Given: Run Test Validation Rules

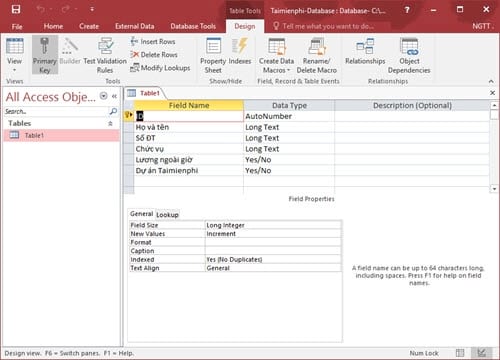Looking at the screenshot, I should [105, 55].
